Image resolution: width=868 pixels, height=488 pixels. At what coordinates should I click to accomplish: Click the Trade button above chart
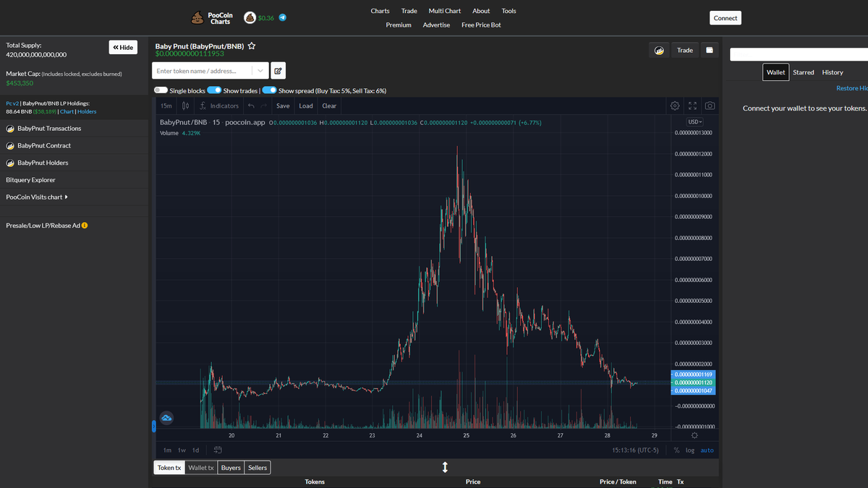685,50
